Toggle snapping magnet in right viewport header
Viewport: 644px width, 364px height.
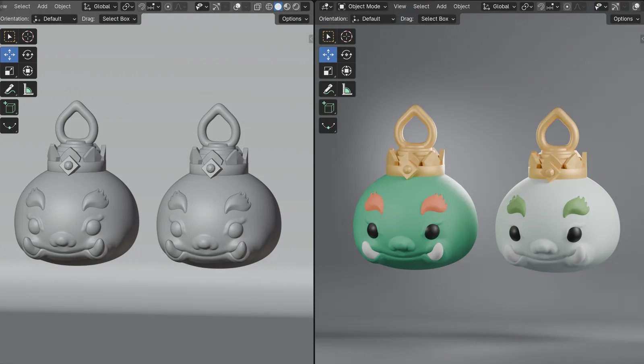pyautogui.click(x=541, y=6)
